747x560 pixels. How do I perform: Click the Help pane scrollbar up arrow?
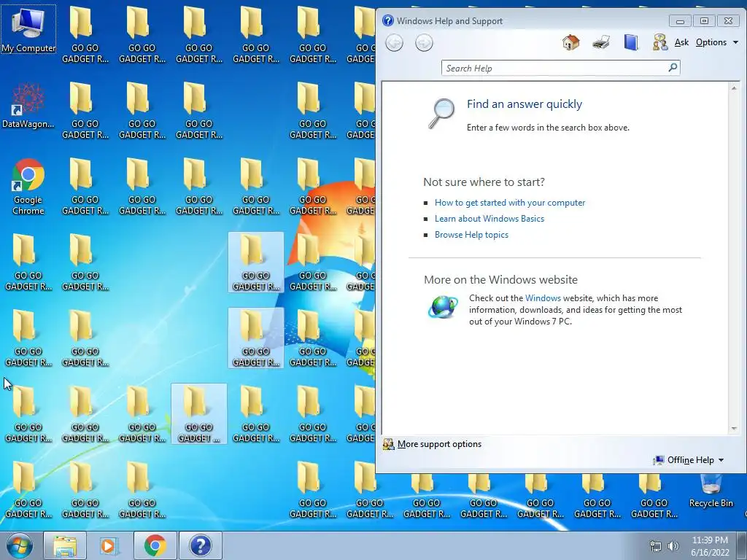(734, 88)
